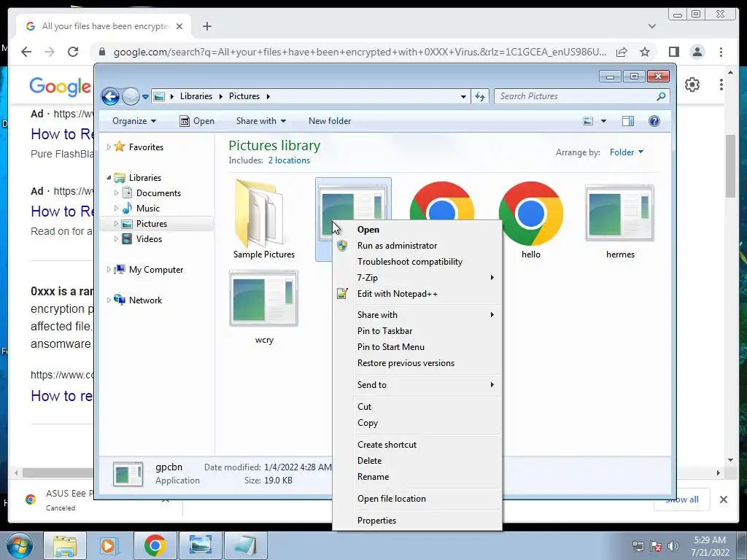Click New folder toolbar button
The width and height of the screenshot is (747, 560).
coord(330,121)
